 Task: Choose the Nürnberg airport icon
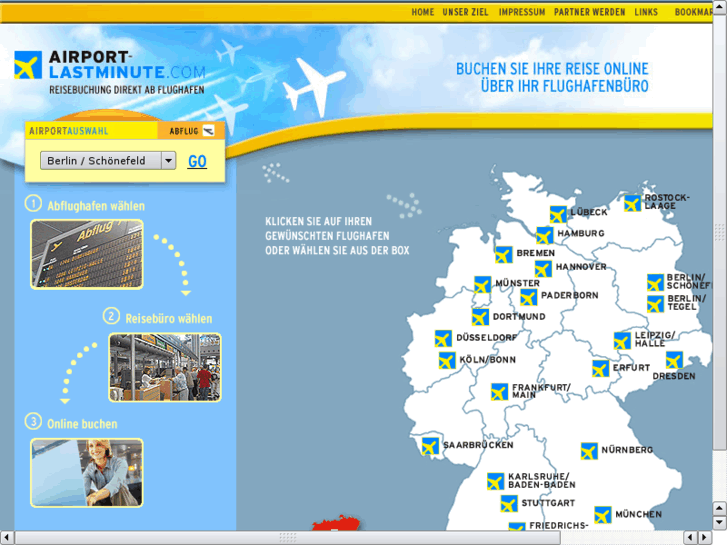click(x=589, y=451)
